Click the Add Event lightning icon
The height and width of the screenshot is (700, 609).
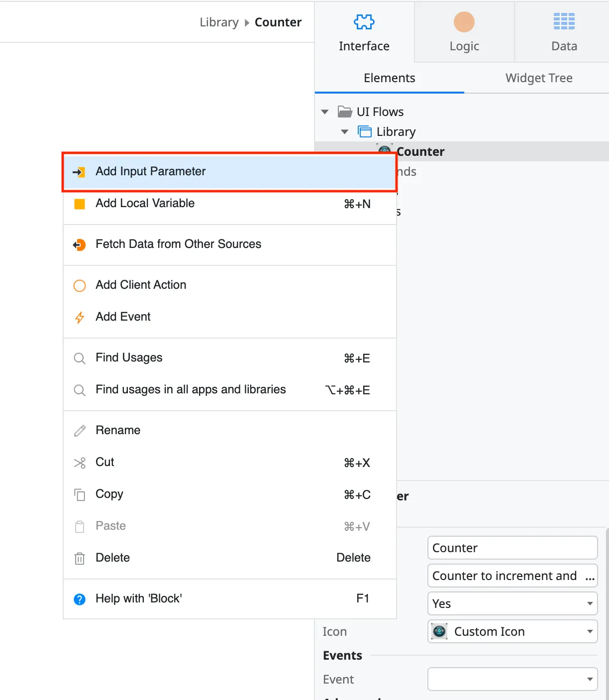[x=80, y=317]
